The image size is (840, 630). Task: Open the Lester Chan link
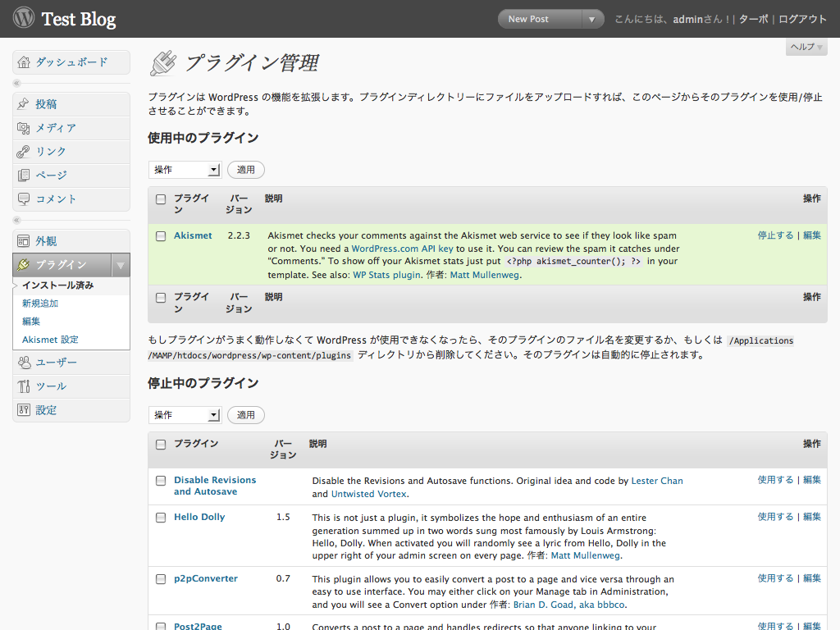[x=657, y=481]
